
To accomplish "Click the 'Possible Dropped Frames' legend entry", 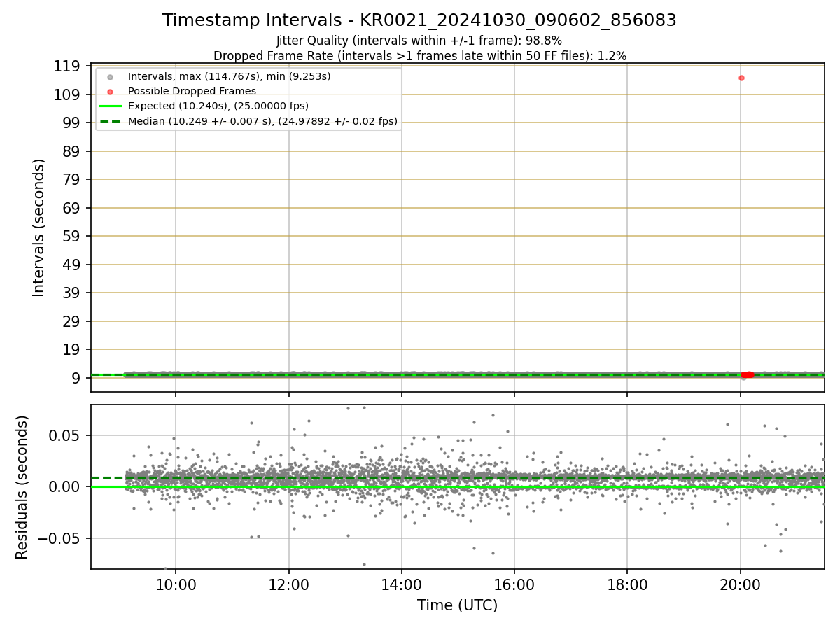I will click(192, 91).
